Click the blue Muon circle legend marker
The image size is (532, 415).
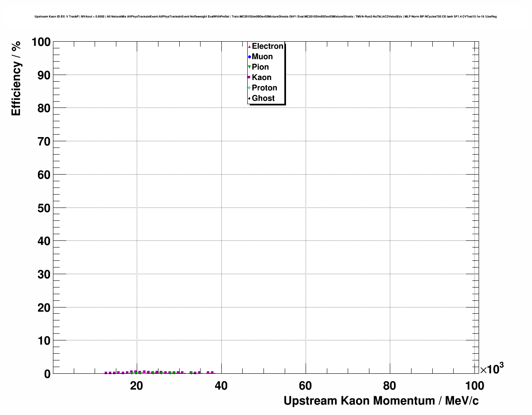coord(249,57)
